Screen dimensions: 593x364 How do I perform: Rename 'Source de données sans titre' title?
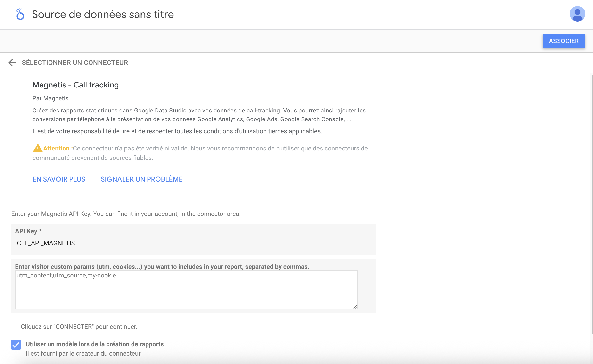click(103, 14)
